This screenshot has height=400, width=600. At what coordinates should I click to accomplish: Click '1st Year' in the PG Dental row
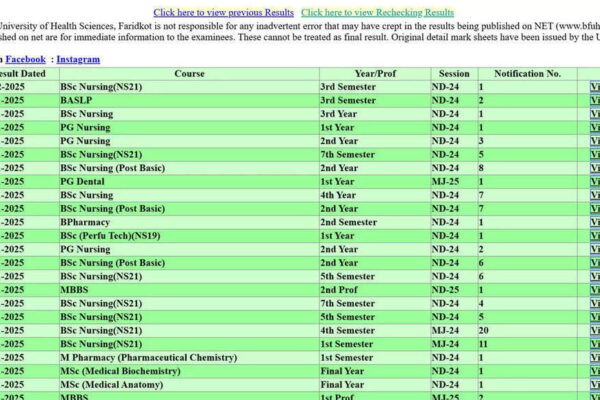pos(375,181)
